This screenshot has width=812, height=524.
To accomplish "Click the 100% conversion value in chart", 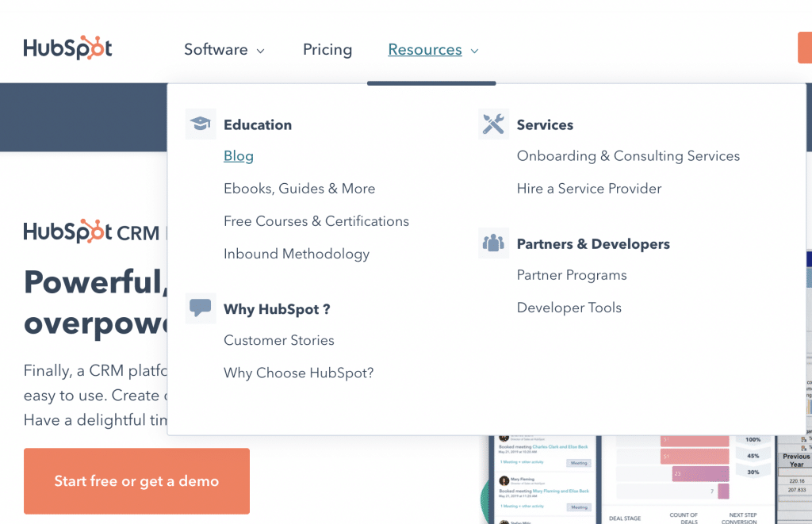I will (x=753, y=440).
